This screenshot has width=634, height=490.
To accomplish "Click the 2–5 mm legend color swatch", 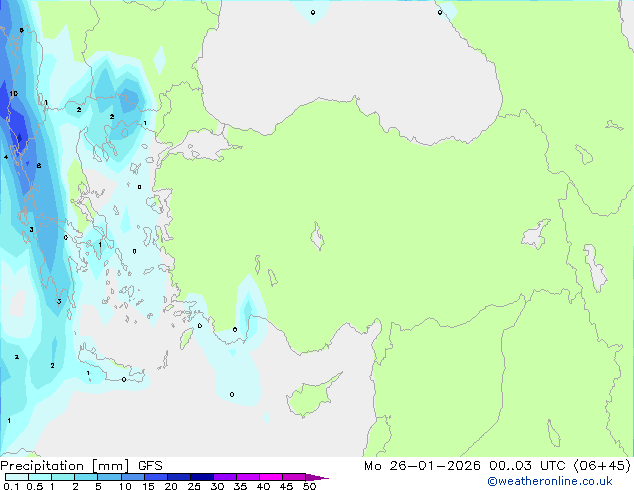I will (x=86, y=477).
